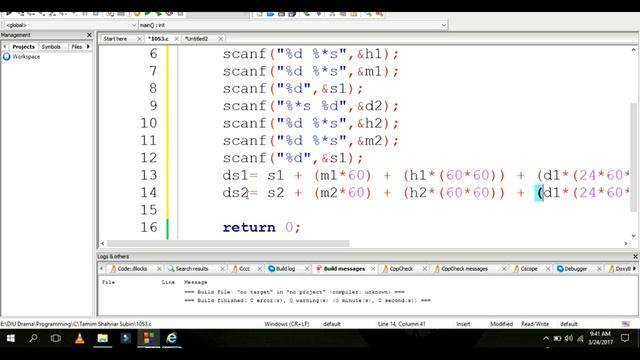Click line number 16 in the gutter
This screenshot has width=640, height=360.
point(149,227)
